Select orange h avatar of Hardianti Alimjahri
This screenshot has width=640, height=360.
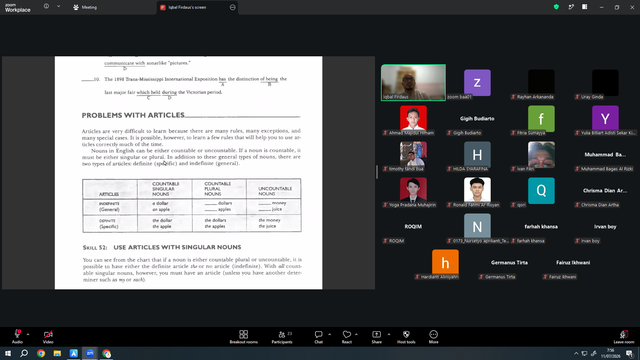[445, 262]
